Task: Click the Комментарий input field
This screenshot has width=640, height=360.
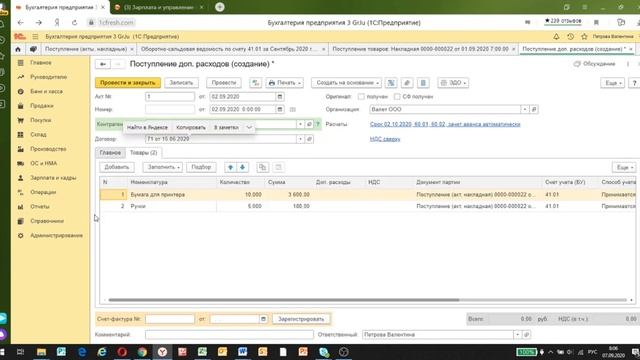Action: pyautogui.click(x=229, y=335)
